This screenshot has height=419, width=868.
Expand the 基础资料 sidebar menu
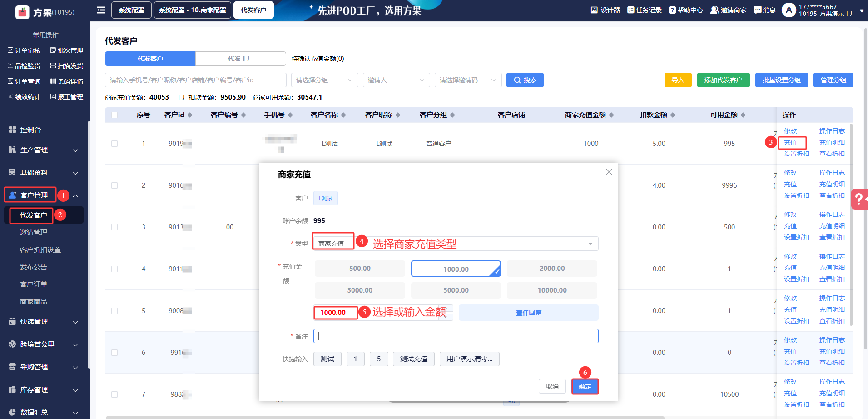coord(44,173)
